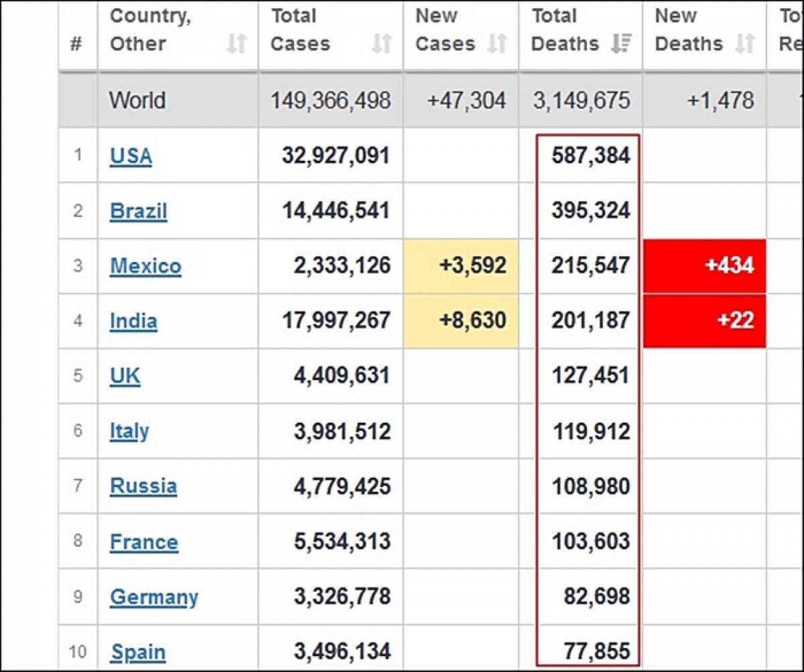Viewport: 804px width, 672px height.
Task: Open the Mexico country link
Action: point(145,266)
